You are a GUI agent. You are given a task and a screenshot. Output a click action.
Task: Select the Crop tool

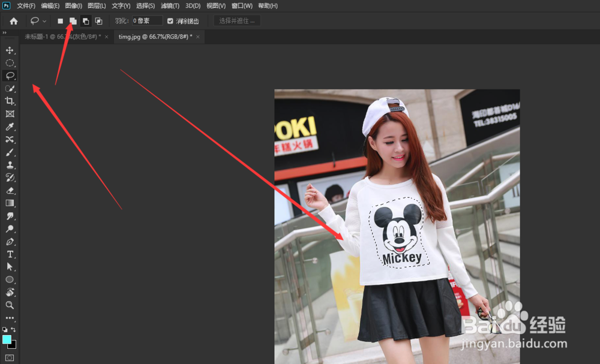tap(10, 101)
